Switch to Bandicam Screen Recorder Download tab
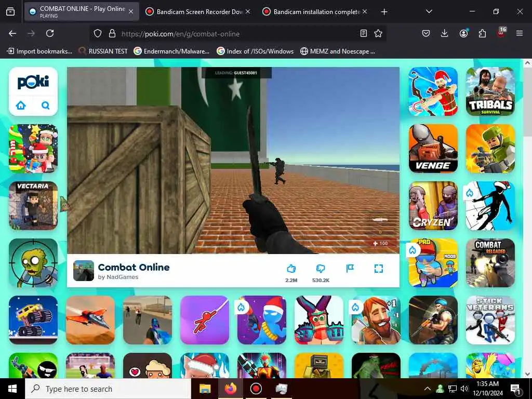 (x=198, y=11)
